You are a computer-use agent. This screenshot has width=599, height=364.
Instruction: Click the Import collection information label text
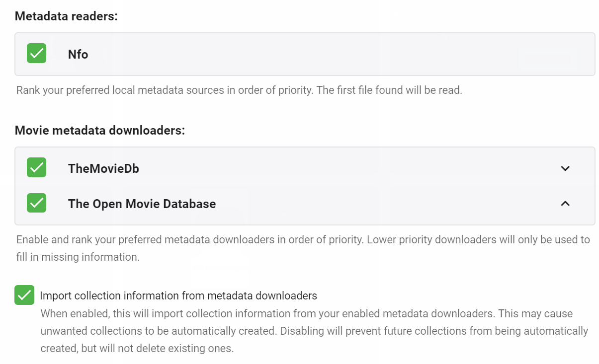pyautogui.click(x=178, y=296)
